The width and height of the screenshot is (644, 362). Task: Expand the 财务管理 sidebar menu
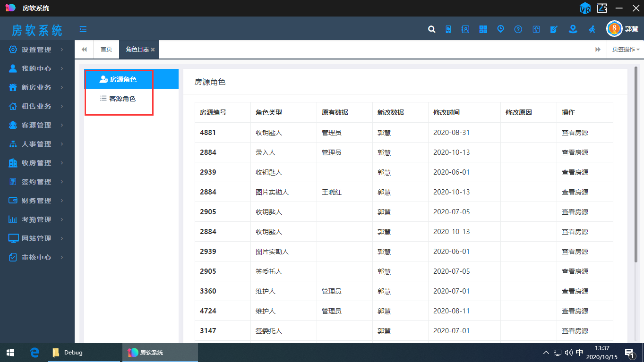click(x=37, y=201)
